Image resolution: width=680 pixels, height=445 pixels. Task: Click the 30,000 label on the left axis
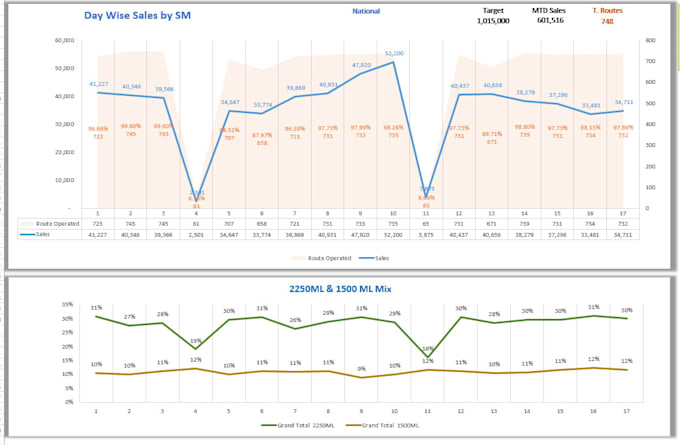pos(64,124)
